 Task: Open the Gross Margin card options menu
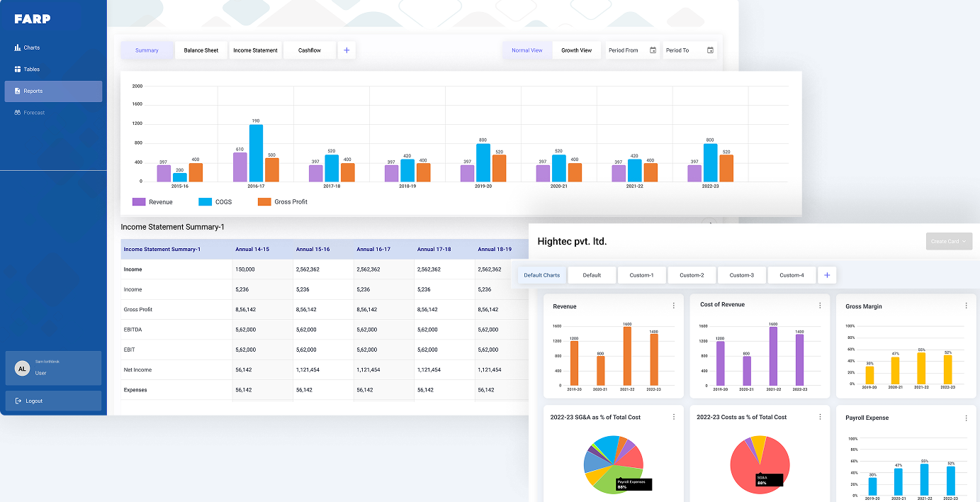[965, 306]
